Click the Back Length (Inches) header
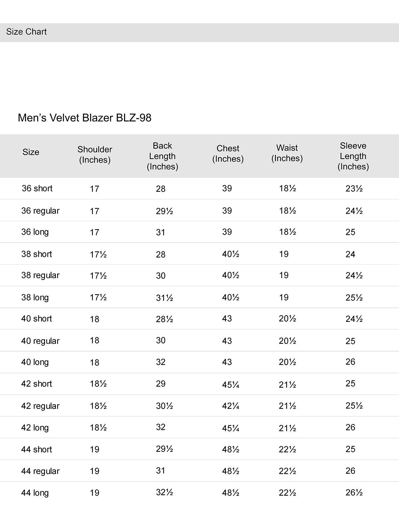Image resolution: width=399 pixels, height=532 pixels. pyautogui.click(x=162, y=156)
